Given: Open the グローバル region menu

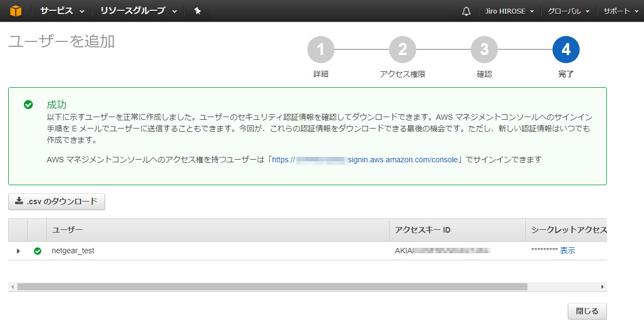Looking at the screenshot, I should click(x=568, y=11).
